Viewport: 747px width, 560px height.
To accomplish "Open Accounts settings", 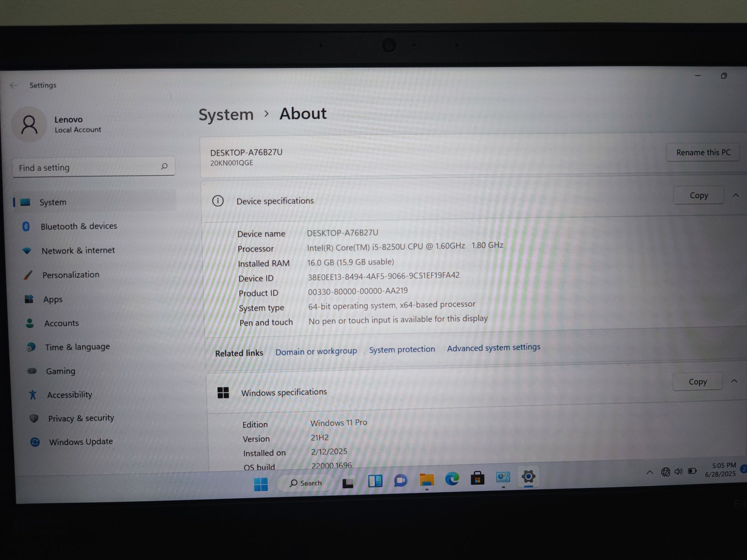I will 61,323.
